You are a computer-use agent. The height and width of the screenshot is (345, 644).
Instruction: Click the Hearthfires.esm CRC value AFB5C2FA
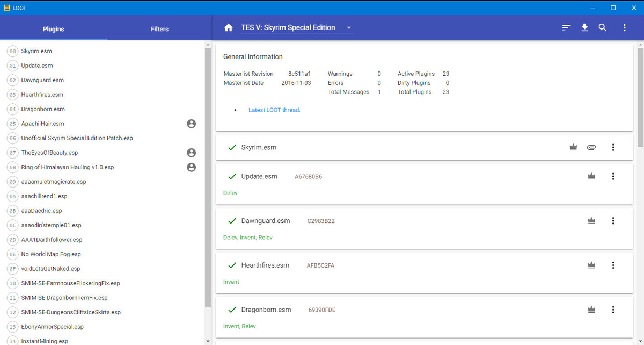pos(320,265)
